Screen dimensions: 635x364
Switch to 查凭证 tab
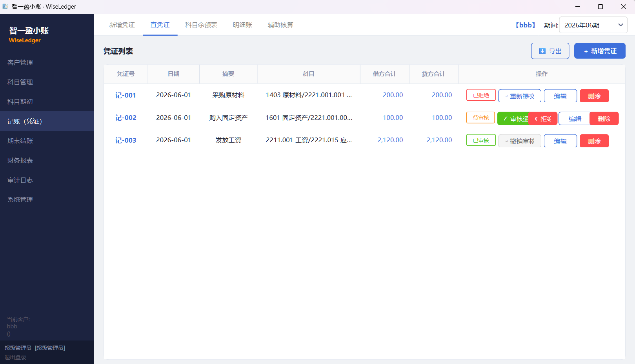point(160,25)
